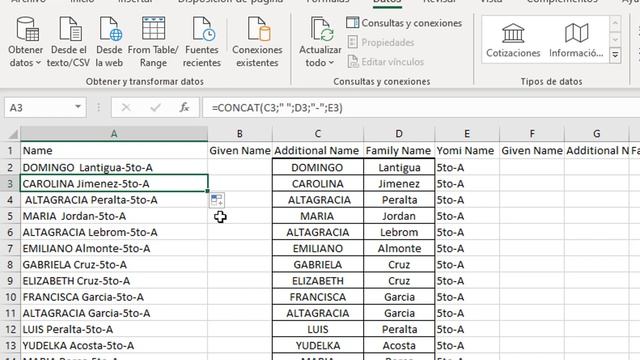This screenshot has height=360, width=640.
Task: Click the Select All corner triangle
Action: (13, 134)
